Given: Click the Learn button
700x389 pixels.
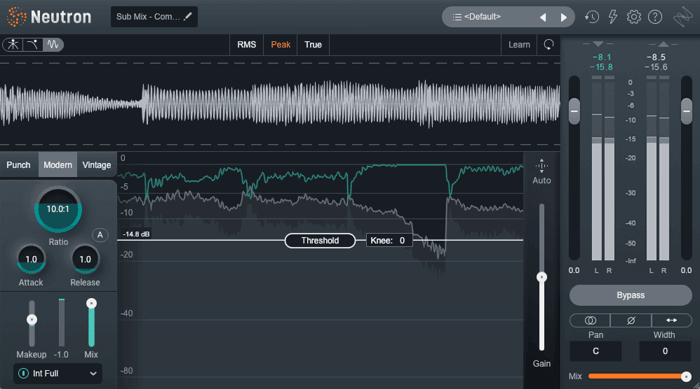Looking at the screenshot, I should (x=519, y=45).
